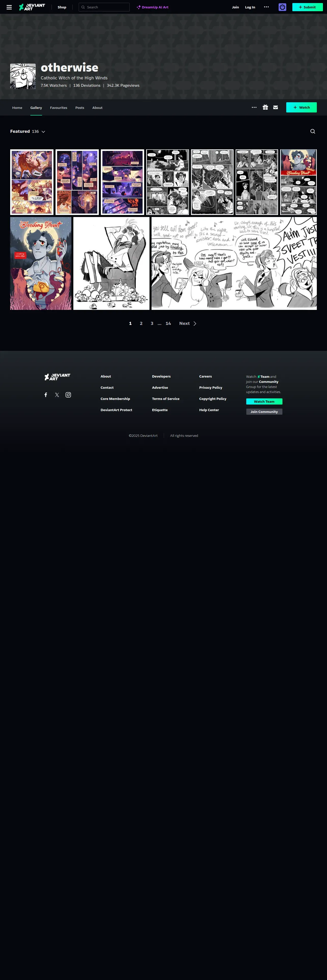Open the hamburger navigation menu
This screenshot has height=980, width=327.
point(9,7)
